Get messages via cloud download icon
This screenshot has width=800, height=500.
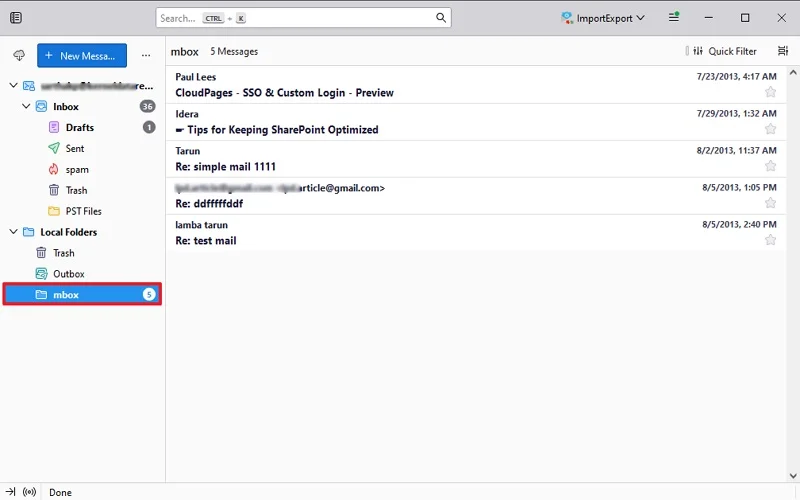pyautogui.click(x=19, y=55)
